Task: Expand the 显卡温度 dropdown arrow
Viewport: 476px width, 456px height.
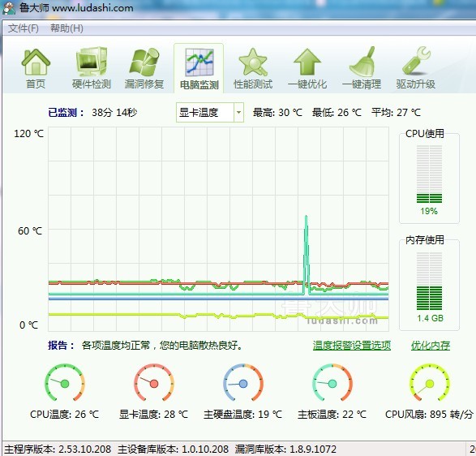Action: tap(238, 113)
